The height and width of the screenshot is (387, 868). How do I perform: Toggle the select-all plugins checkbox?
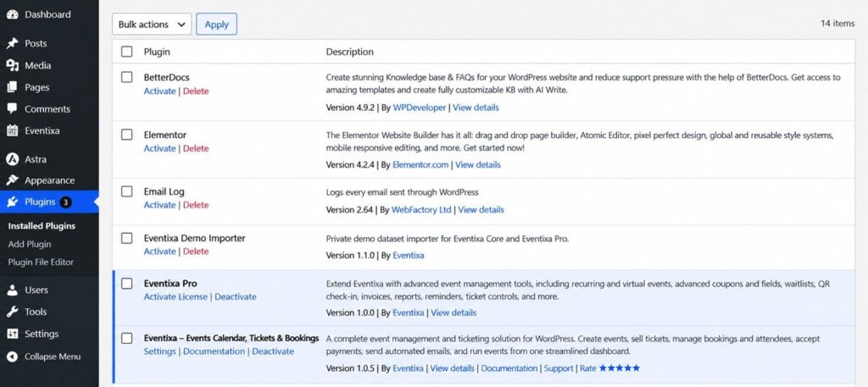[x=127, y=52]
